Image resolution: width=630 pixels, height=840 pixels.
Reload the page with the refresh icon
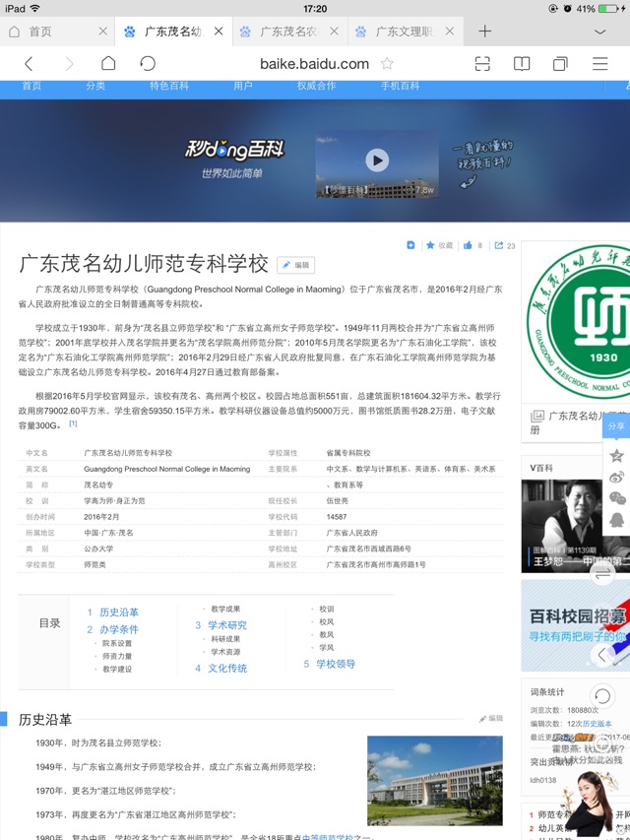148,63
